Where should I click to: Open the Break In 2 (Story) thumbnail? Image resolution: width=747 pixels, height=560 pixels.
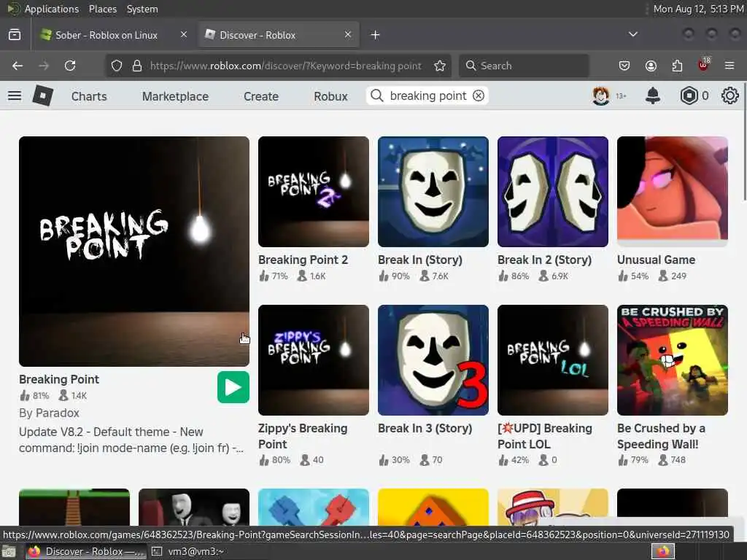coord(553,192)
